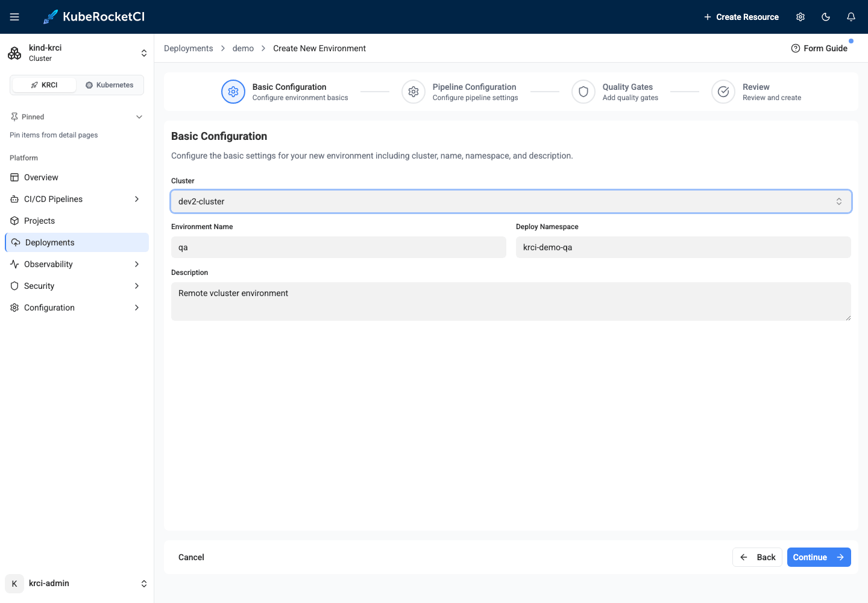Click the Form Guide question mark icon
Screen dimensions: 868x603
(x=796, y=48)
